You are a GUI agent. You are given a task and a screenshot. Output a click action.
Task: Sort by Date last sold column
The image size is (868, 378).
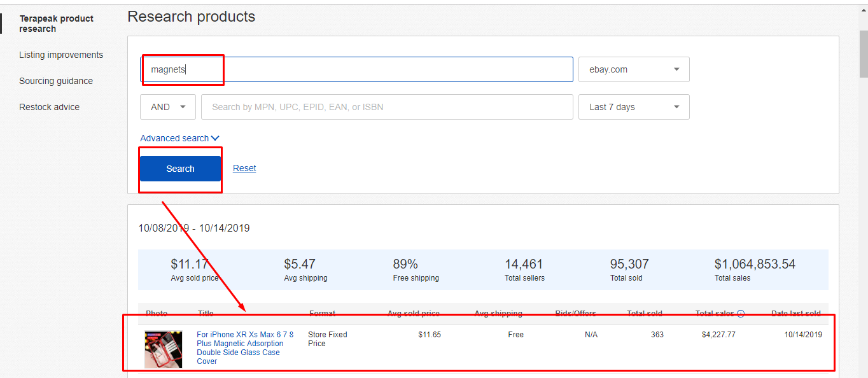coord(795,314)
